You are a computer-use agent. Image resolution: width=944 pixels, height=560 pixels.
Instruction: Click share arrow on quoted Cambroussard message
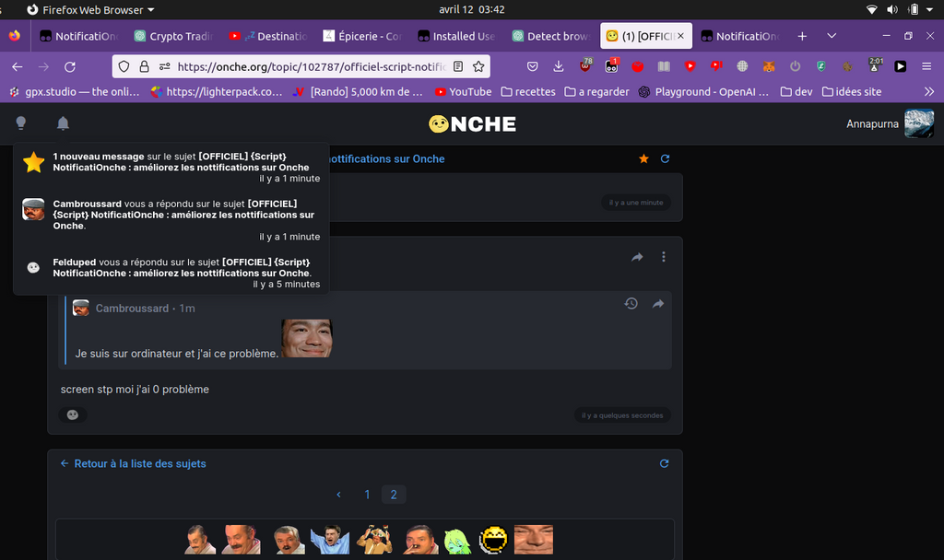[x=658, y=304]
